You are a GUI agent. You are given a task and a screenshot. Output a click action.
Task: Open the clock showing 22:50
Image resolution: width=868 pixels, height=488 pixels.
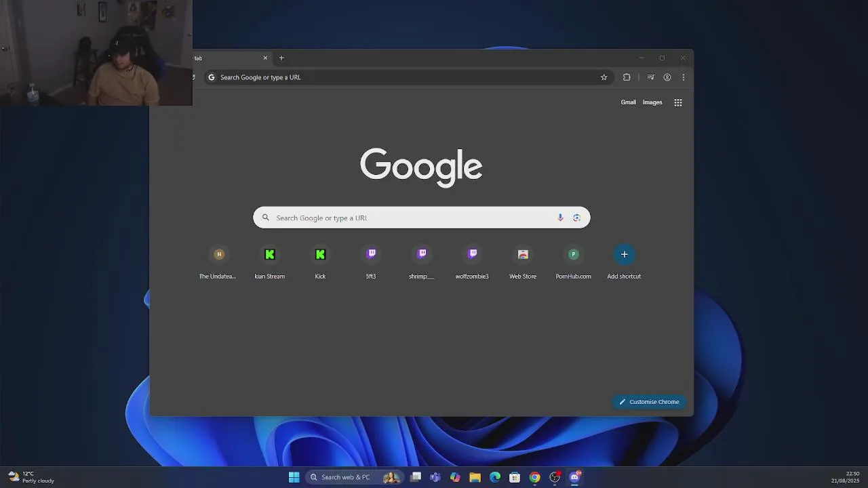point(846,477)
